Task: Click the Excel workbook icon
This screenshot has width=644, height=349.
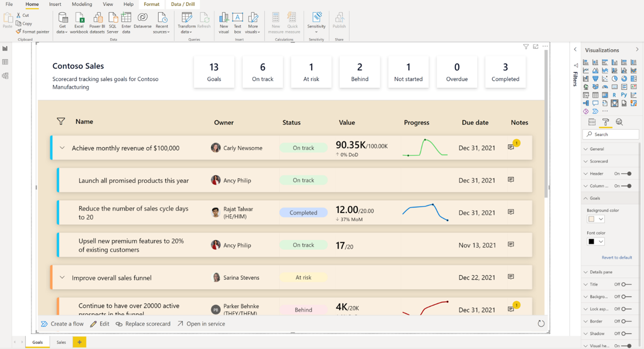Action: 79,23
